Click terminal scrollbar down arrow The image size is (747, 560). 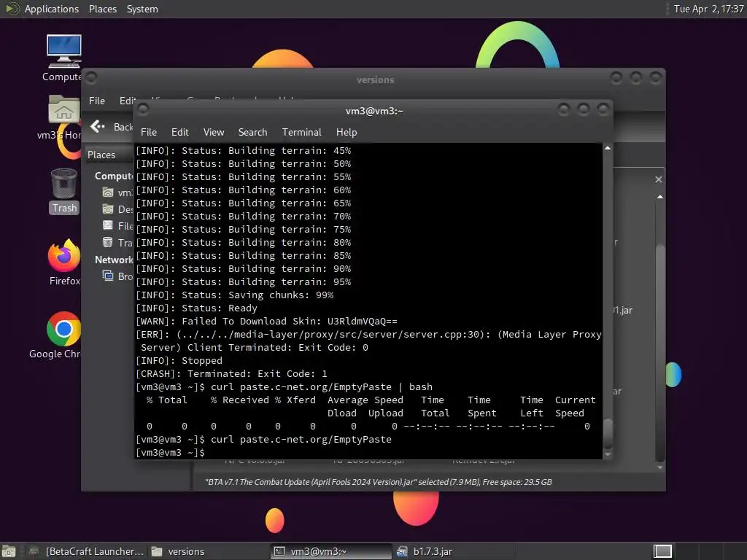[x=608, y=455]
